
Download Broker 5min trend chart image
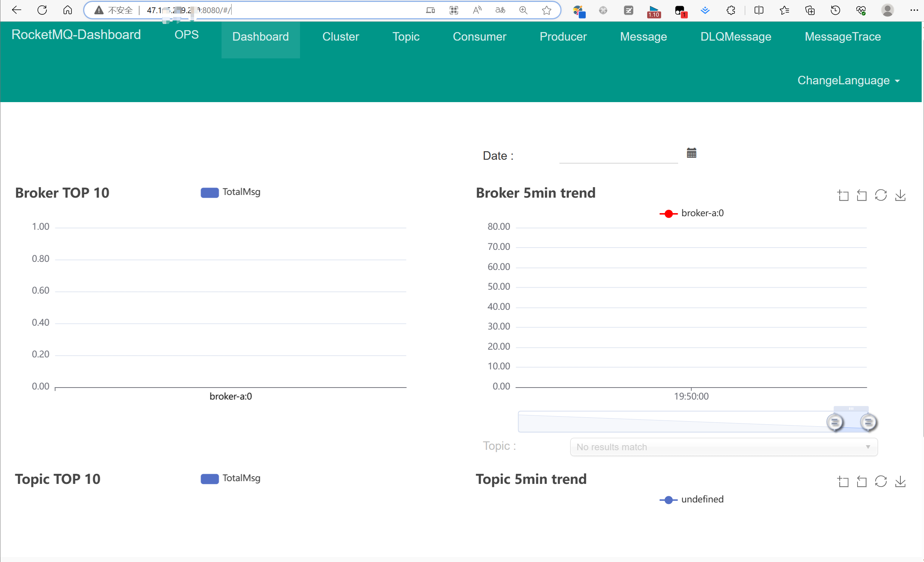(900, 195)
